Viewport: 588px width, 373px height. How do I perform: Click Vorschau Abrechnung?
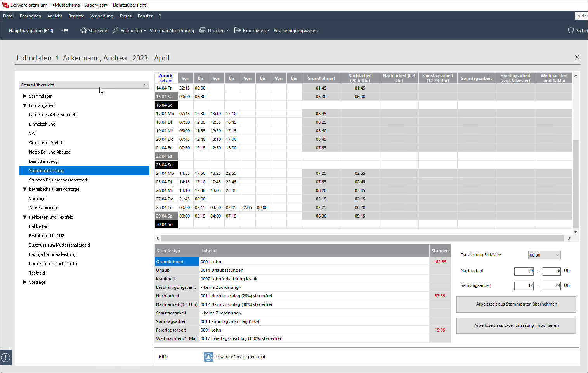(x=172, y=31)
